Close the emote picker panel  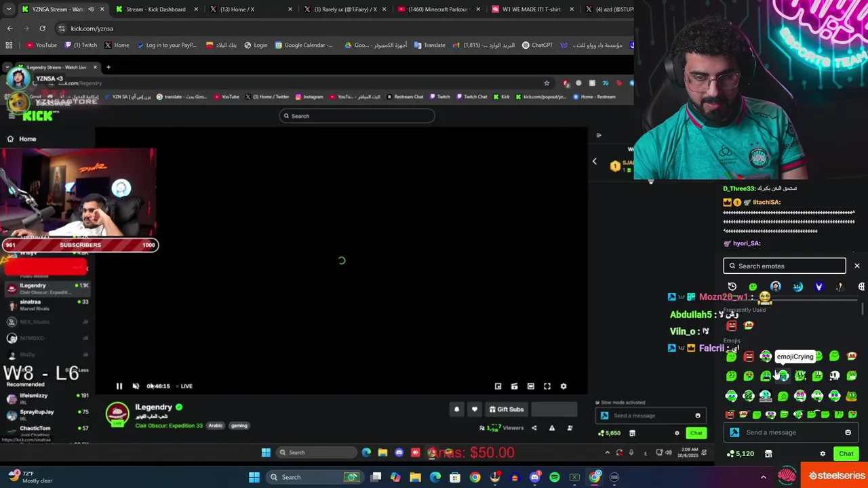pyautogui.click(x=857, y=266)
